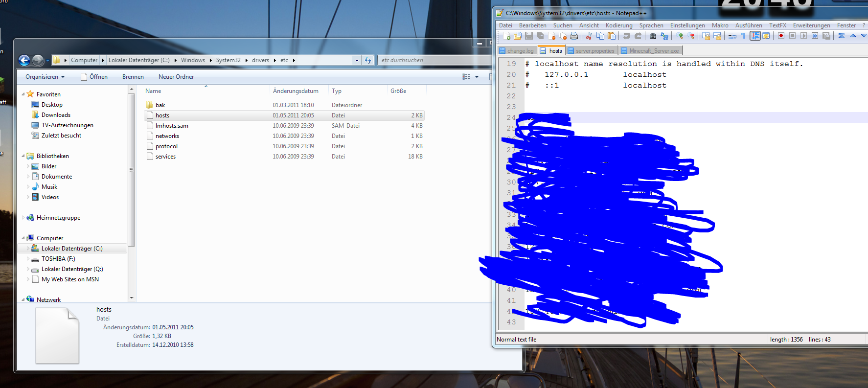The width and height of the screenshot is (868, 388).
Task: Open Find with the binoculars icon
Action: (x=653, y=36)
